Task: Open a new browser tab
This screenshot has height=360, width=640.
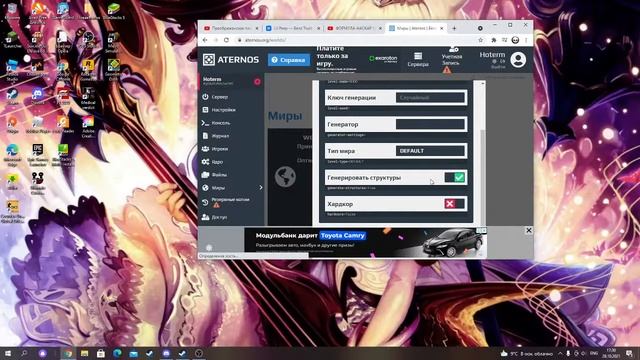Action: pyautogui.click(x=454, y=28)
